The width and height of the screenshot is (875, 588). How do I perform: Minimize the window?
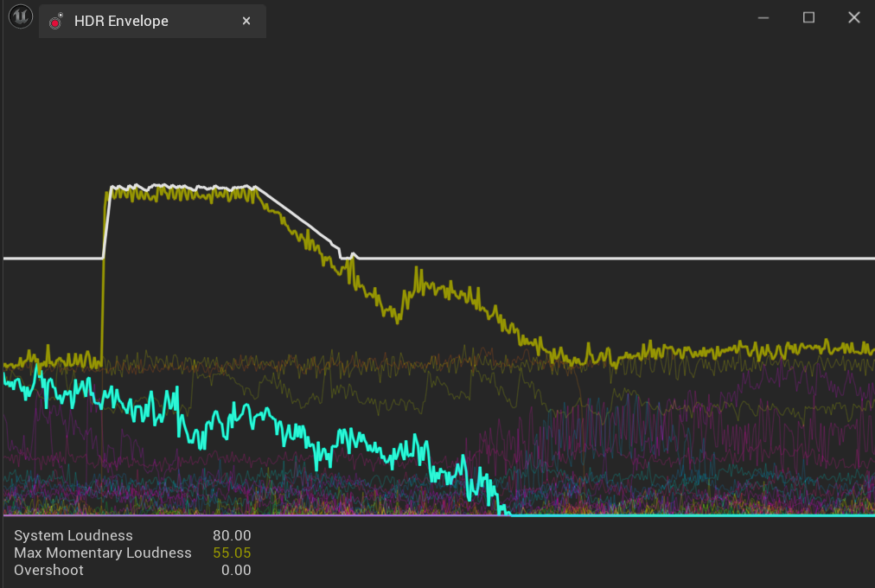pos(763,17)
